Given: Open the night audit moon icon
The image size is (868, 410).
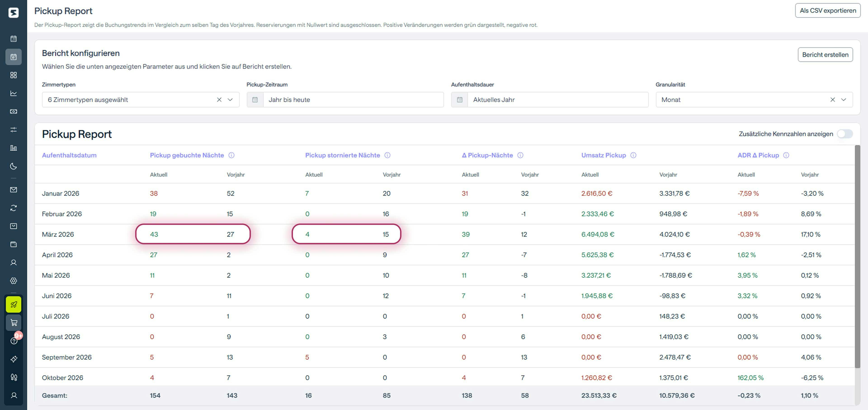Looking at the screenshot, I should (x=14, y=166).
